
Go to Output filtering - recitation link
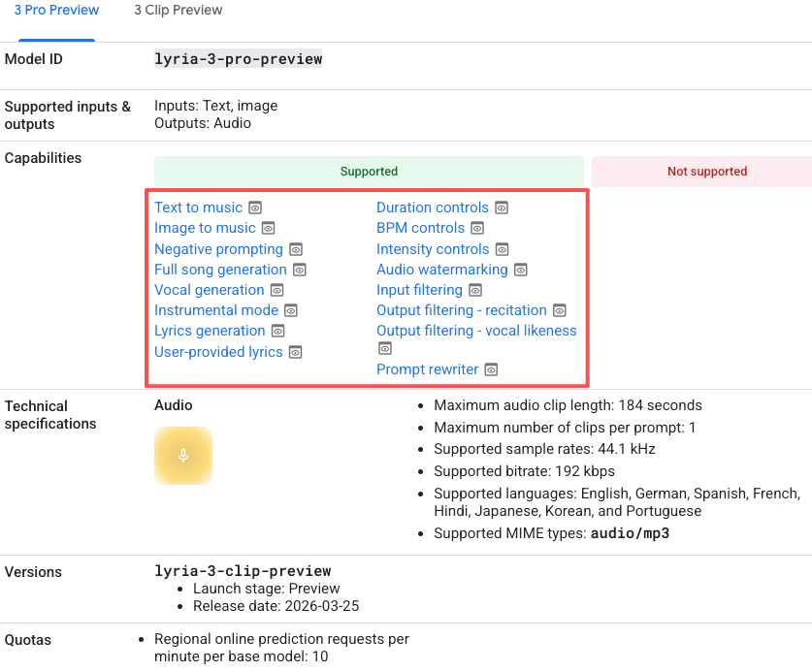461,310
